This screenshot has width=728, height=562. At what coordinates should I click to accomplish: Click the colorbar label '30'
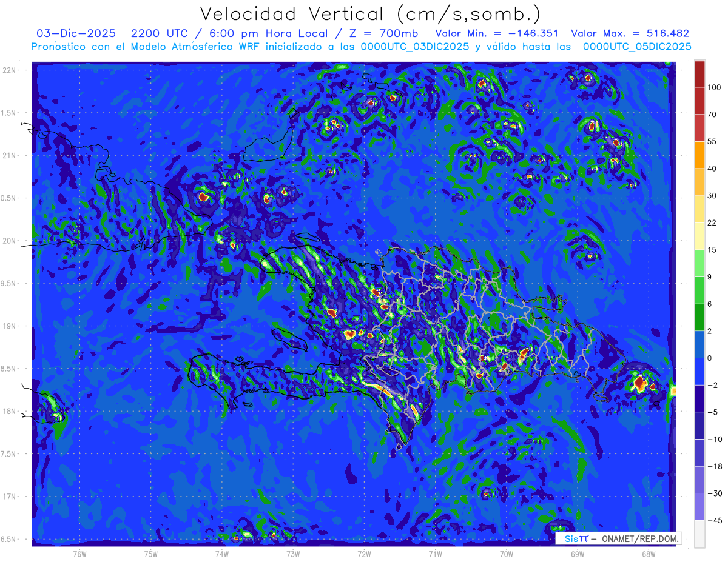click(712, 195)
